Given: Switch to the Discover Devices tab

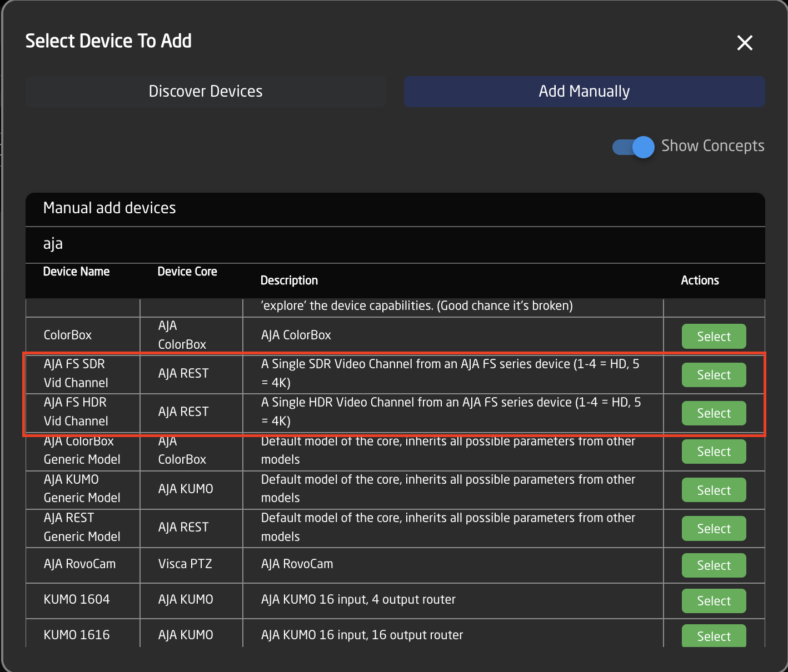Looking at the screenshot, I should [x=206, y=92].
